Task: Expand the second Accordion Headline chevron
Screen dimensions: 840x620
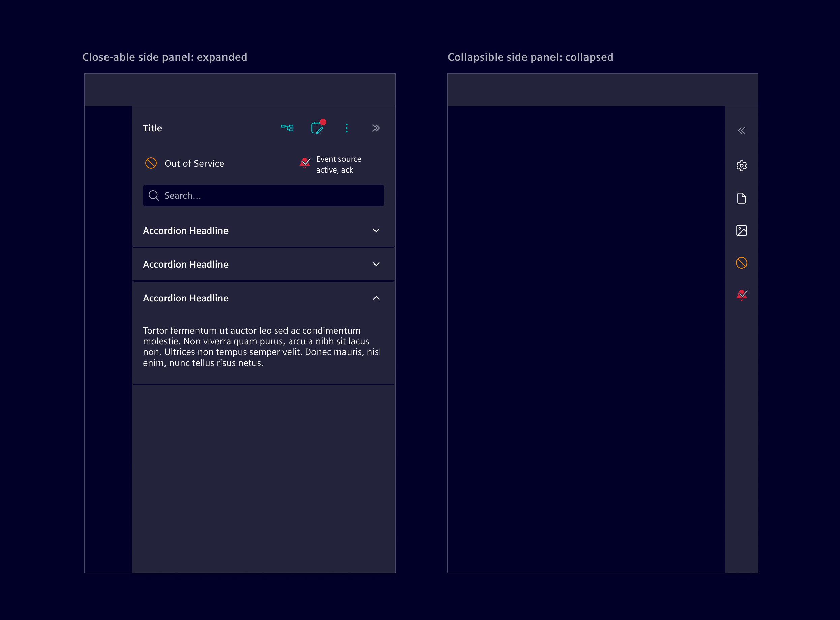Action: tap(376, 264)
